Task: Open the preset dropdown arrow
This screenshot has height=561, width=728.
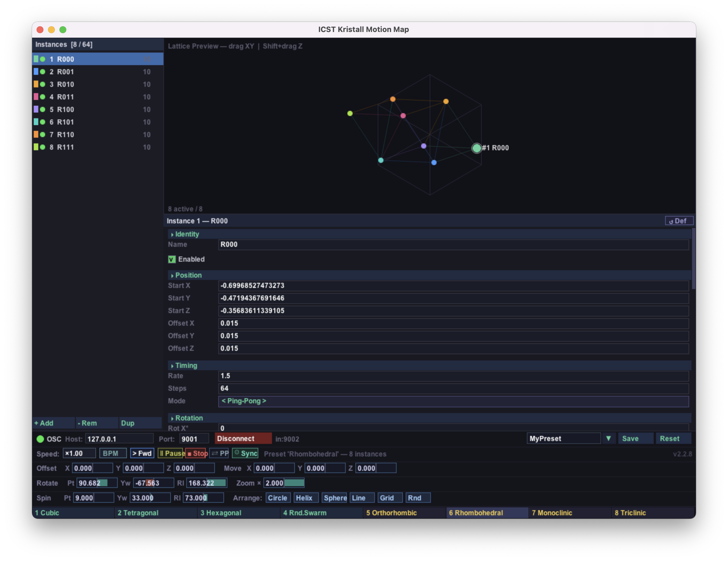Action: tap(609, 439)
